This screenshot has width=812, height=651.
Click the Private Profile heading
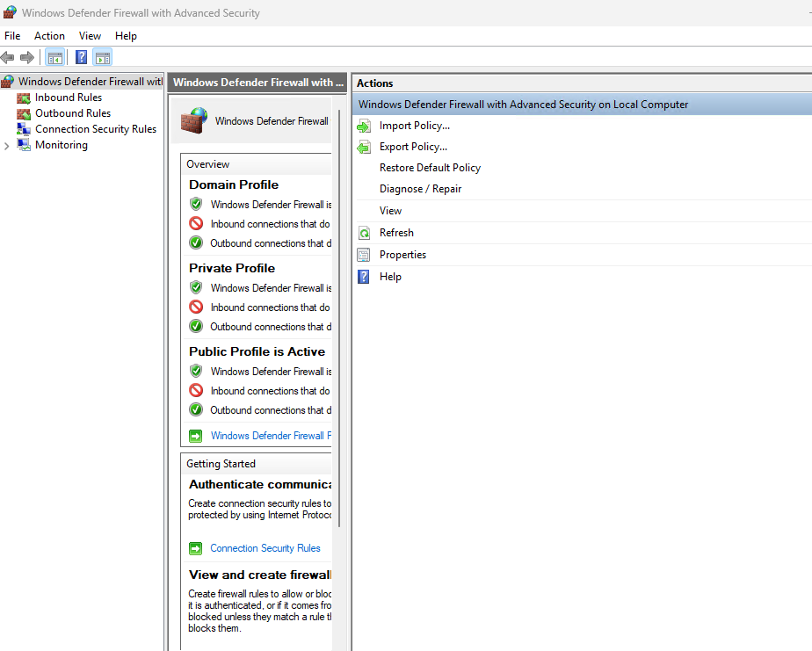[232, 268]
